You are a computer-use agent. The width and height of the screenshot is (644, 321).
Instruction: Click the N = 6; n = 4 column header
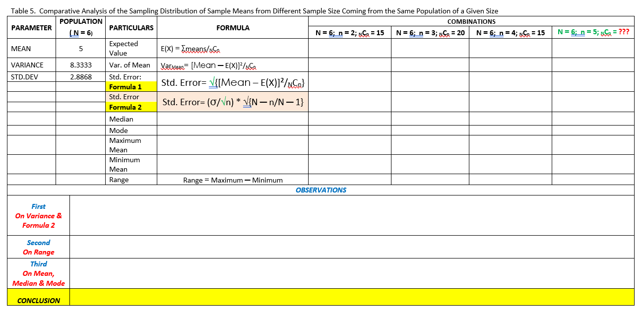pos(511,33)
